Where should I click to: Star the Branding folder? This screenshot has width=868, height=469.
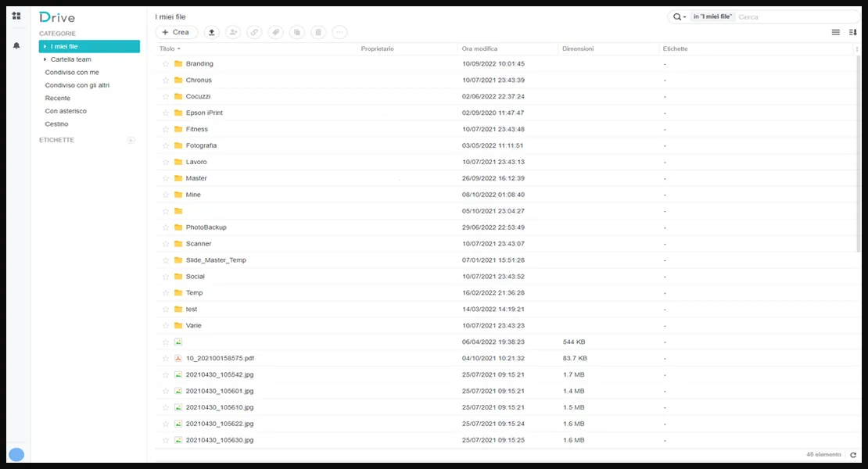click(166, 63)
